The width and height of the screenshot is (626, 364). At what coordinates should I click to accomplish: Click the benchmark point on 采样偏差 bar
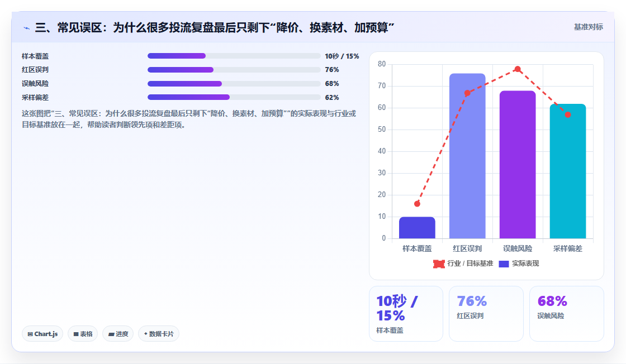pyautogui.click(x=568, y=115)
